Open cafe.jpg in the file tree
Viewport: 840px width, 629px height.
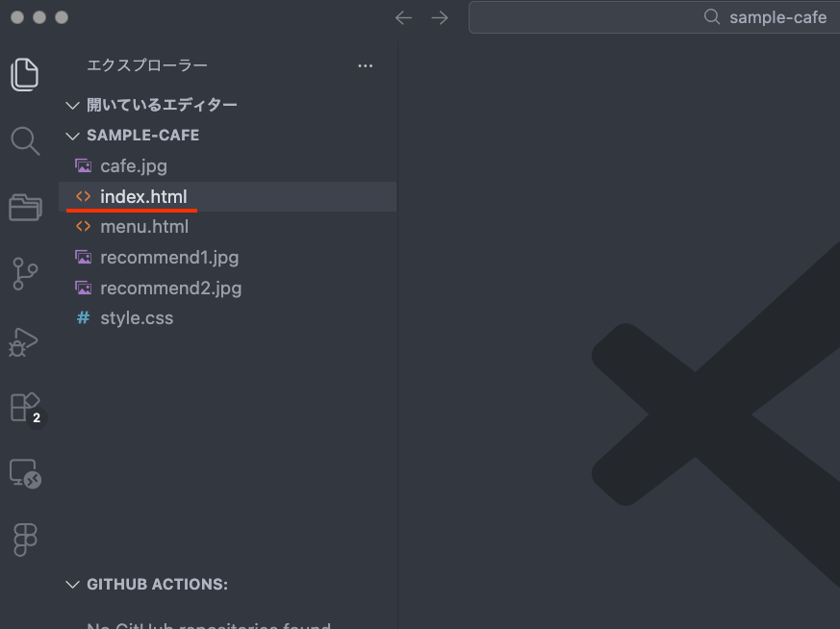coord(133,165)
